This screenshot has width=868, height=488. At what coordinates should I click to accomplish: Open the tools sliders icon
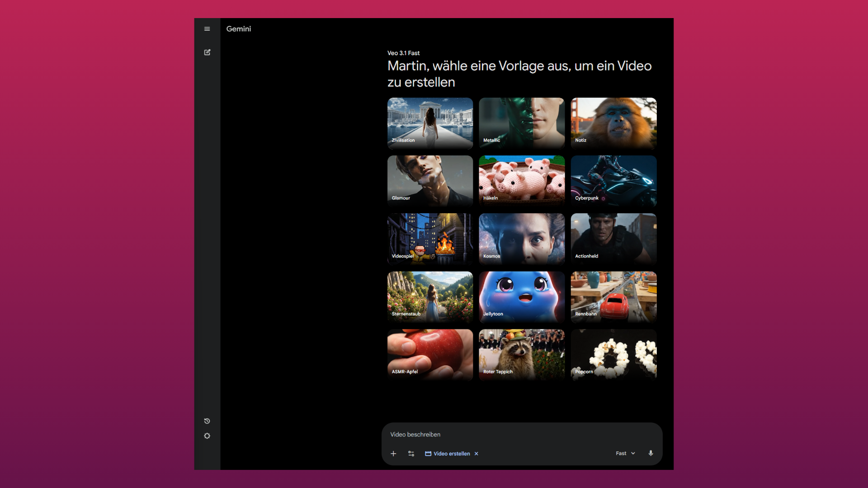[x=411, y=454]
